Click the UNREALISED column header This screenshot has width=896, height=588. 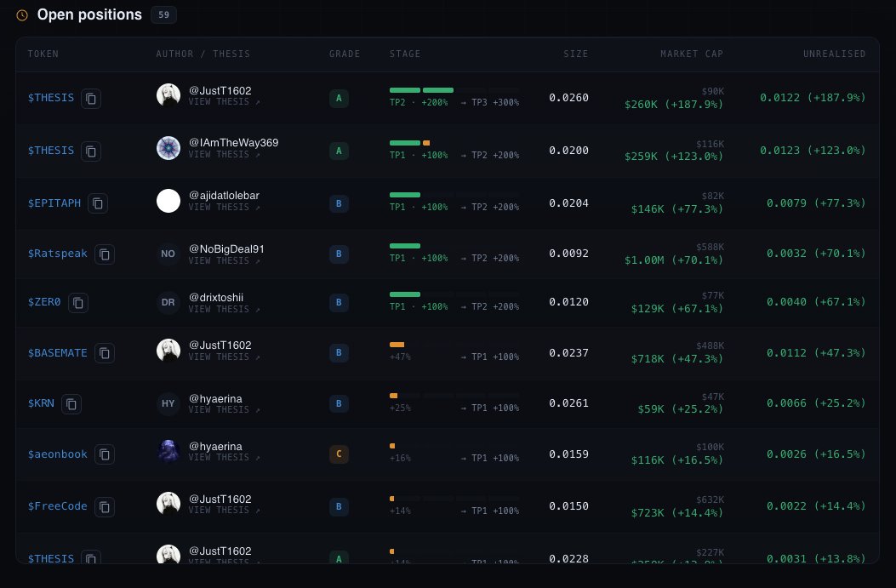tap(834, 54)
